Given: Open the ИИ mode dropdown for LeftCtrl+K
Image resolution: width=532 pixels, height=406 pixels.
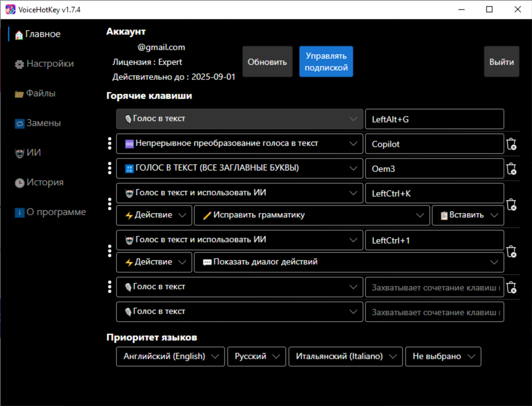Looking at the screenshot, I should point(239,193).
